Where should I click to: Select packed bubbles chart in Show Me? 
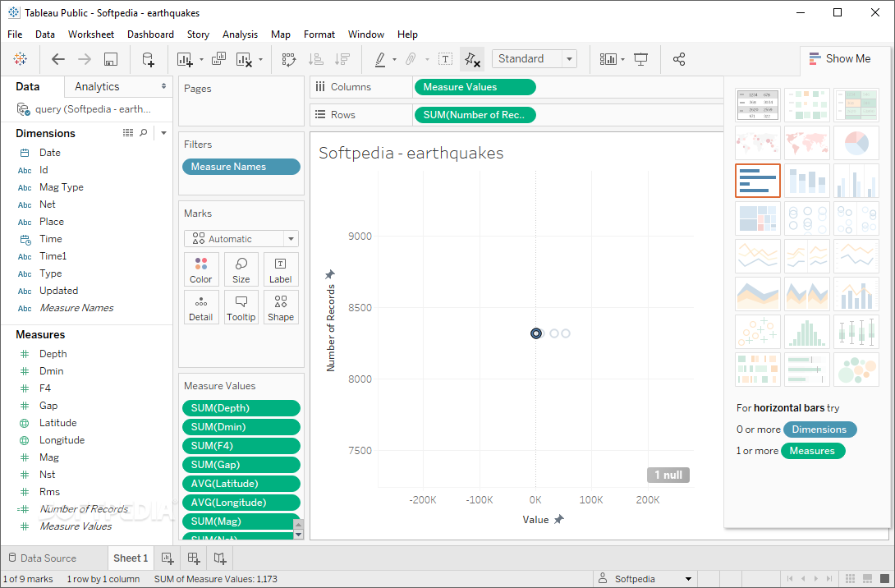click(x=856, y=369)
